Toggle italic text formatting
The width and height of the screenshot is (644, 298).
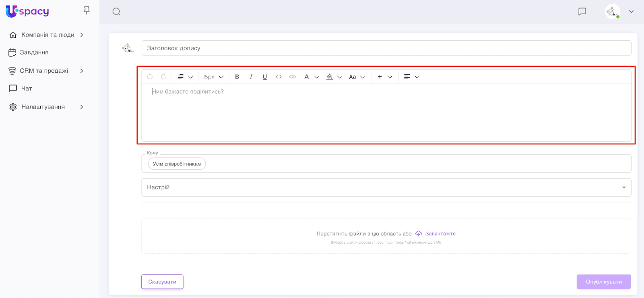[x=251, y=77]
